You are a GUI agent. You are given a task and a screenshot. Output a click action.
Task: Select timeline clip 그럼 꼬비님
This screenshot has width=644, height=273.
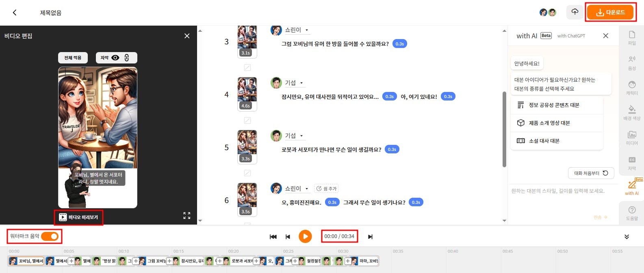click(152, 261)
